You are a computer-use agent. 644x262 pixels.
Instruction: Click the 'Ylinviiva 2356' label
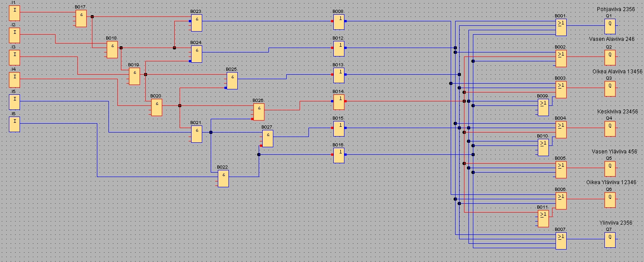[x=616, y=222]
